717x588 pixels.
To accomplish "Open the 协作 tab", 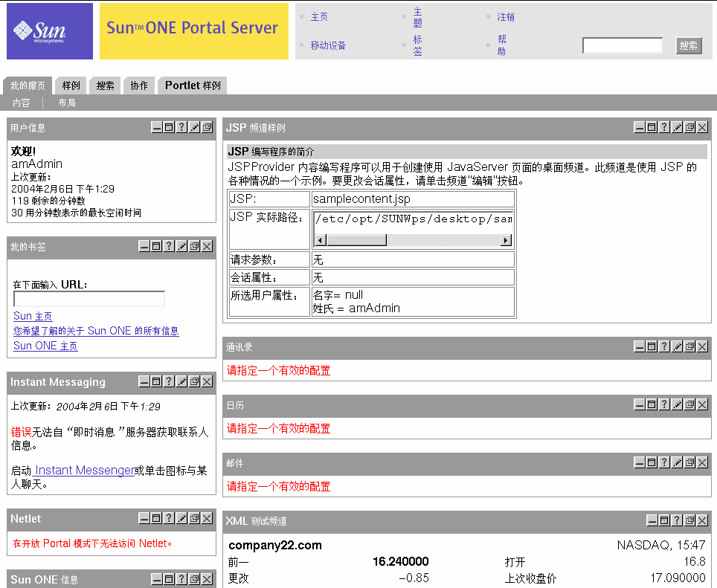I will (139, 85).
